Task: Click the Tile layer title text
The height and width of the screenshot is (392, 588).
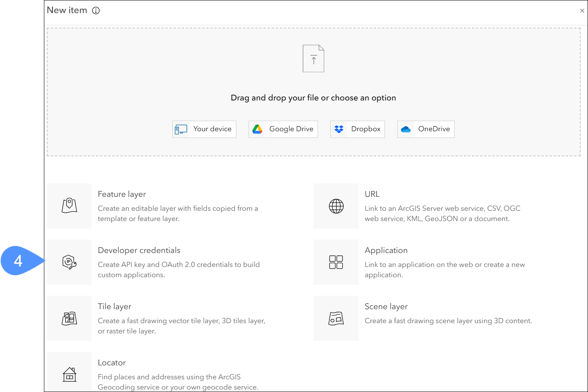Action: (x=114, y=307)
